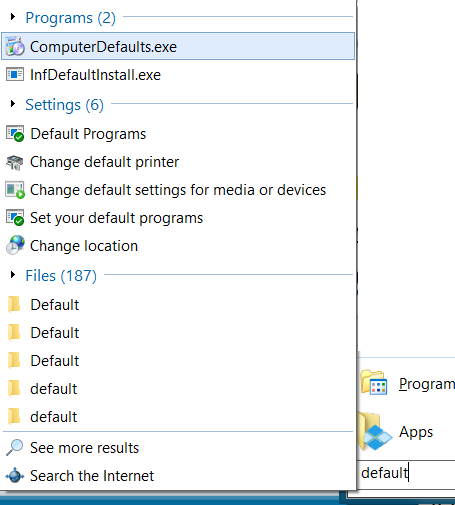Open the last lowercase default folder

click(178, 417)
